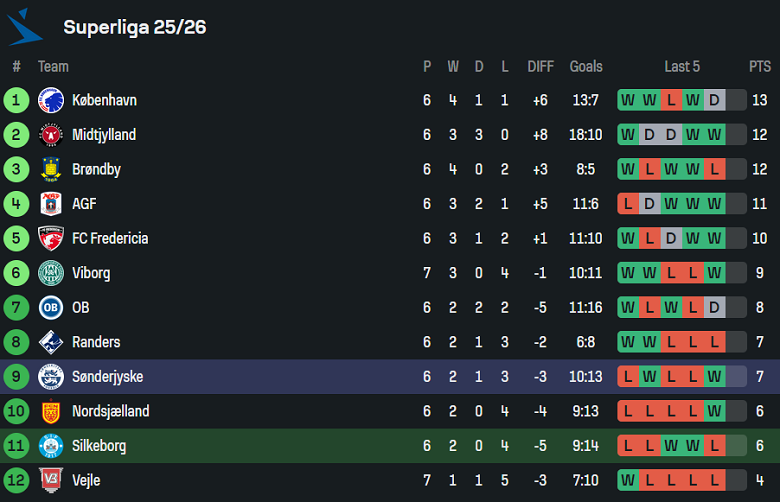Click the Superliga league logo
The image size is (780, 502).
(x=25, y=27)
